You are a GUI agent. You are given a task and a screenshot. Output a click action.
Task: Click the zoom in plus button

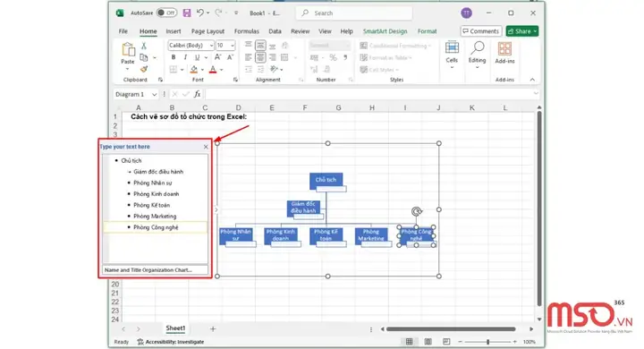point(515,342)
